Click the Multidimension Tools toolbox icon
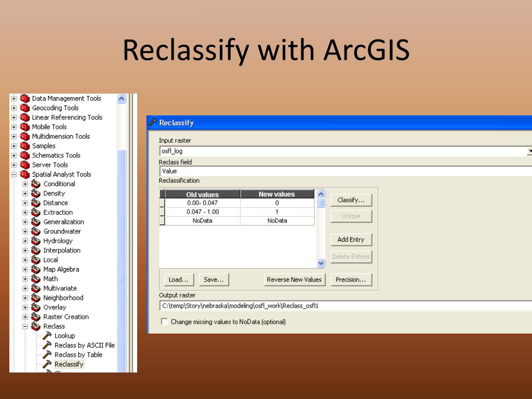The width and height of the screenshot is (532, 399). (25, 137)
